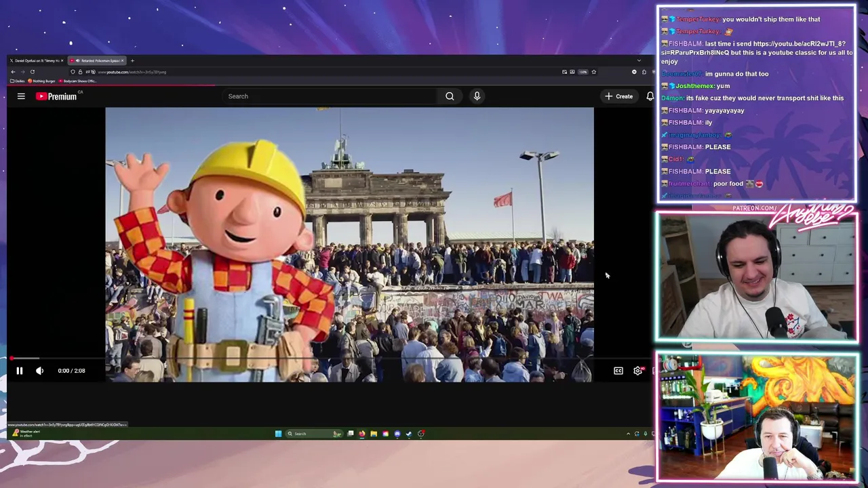Open the Nothing Burger bookmark

(41, 81)
